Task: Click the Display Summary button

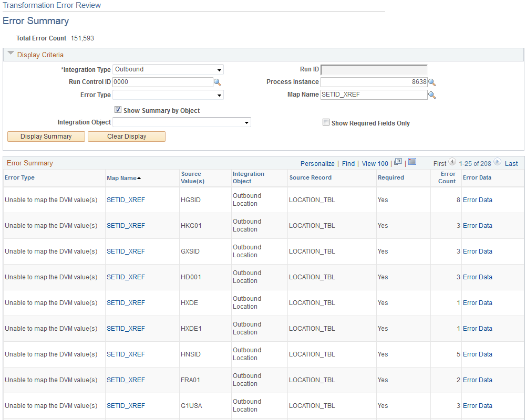Action: click(46, 136)
